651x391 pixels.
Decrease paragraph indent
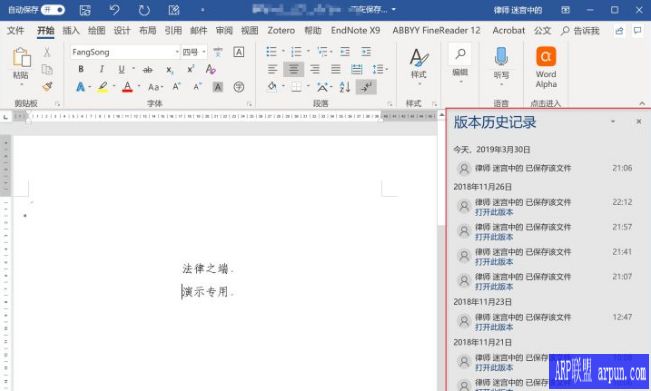tap(345, 51)
